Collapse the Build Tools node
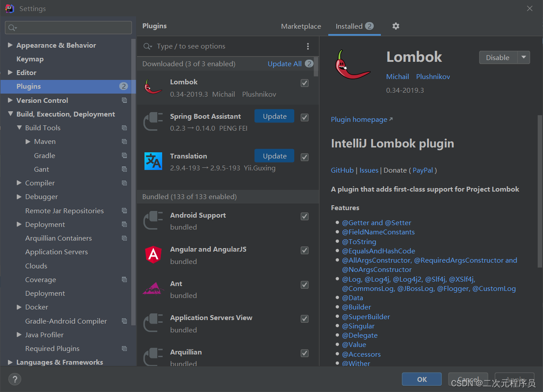 coord(19,128)
